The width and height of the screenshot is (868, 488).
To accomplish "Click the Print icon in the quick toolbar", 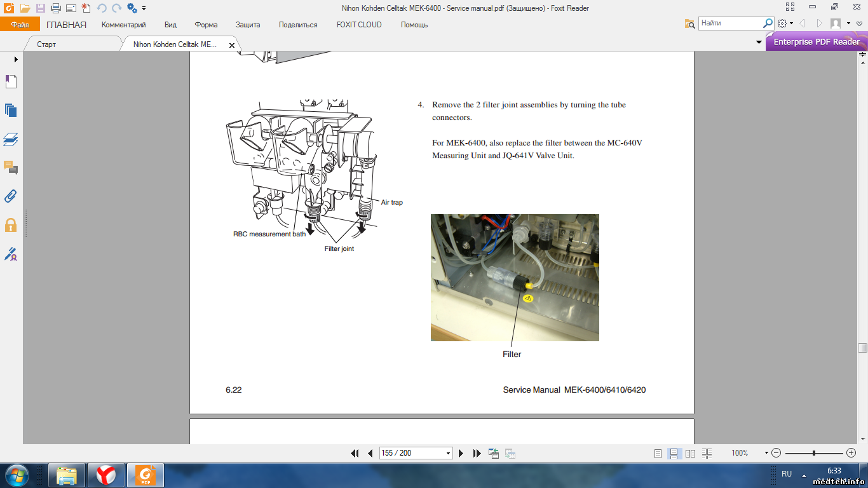I will tap(55, 8).
